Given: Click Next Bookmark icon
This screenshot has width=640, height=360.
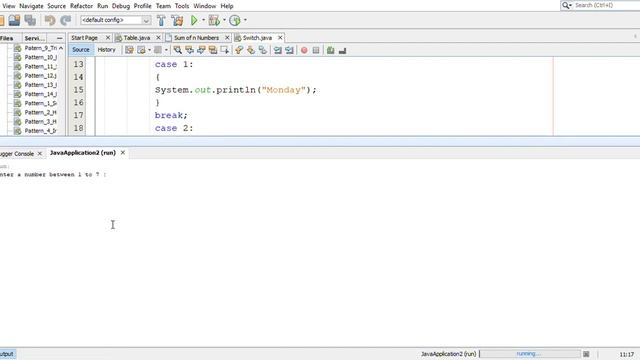Looking at the screenshot, I should point(251,50).
